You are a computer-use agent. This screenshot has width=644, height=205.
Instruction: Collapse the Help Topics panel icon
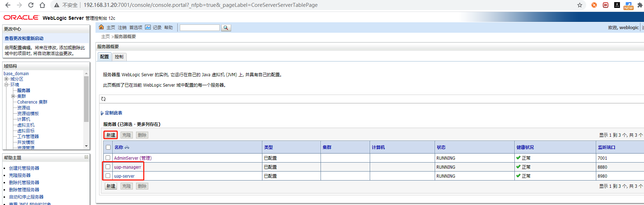pyautogui.click(x=86, y=157)
